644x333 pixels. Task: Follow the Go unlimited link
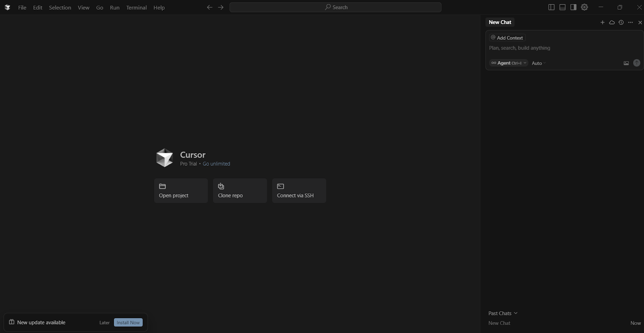[216, 164]
